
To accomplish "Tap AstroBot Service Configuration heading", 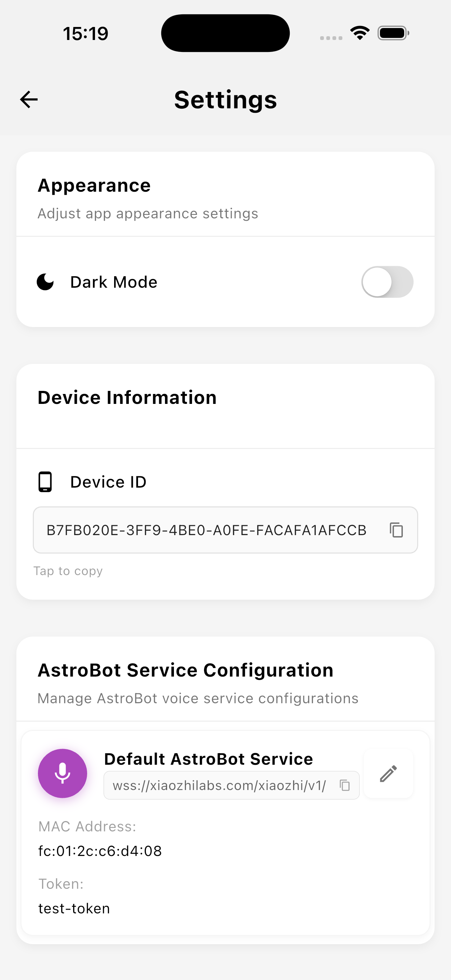I will 186,670.
